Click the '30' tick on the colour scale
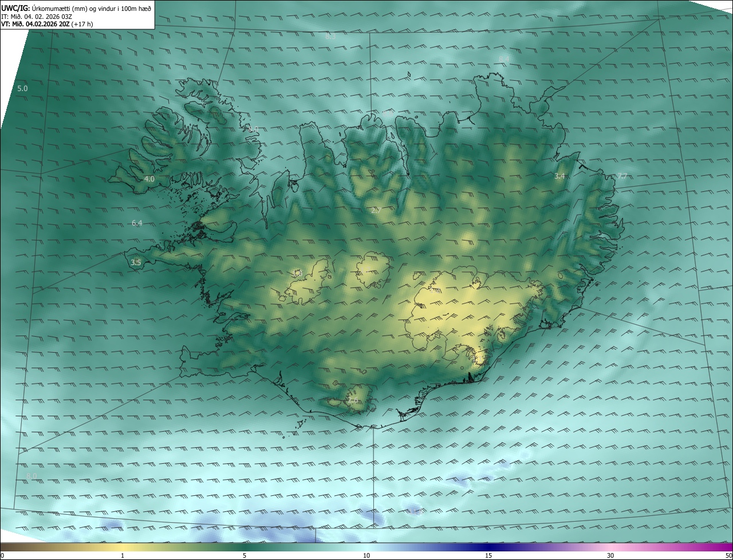Image resolution: width=733 pixels, height=560 pixels. (610, 555)
